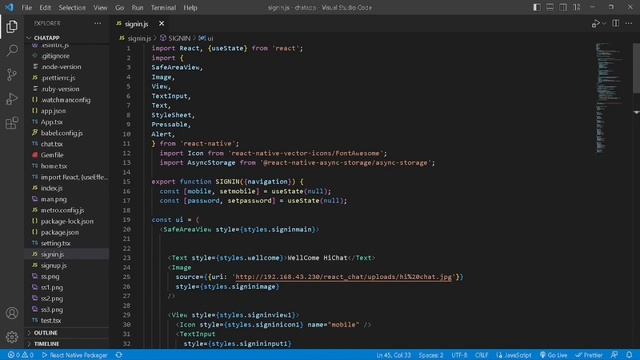Click the Ln 45 cursor position indicator
This screenshot has height=360, width=640.
pyautogui.click(x=393, y=355)
